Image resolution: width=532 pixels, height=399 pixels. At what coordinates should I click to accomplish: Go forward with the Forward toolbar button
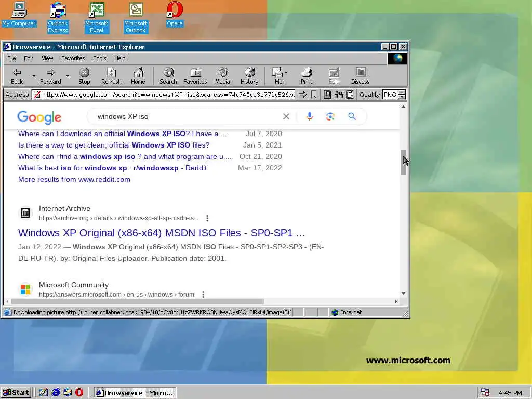coord(50,76)
